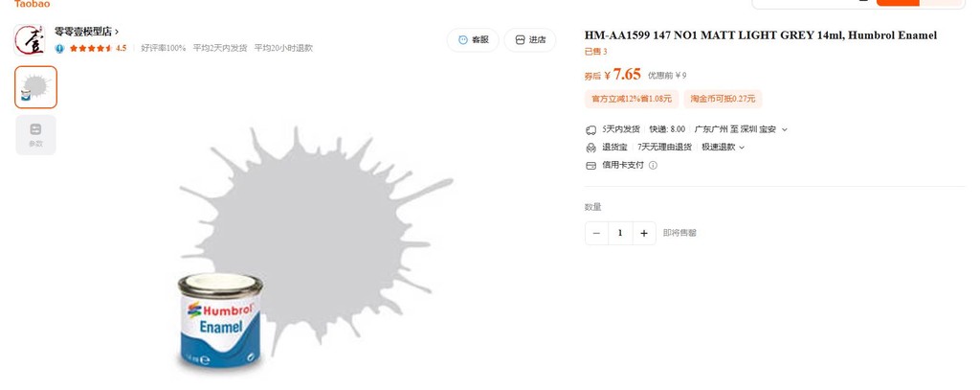
Task: Click the Taobao logo
Action: [32, 4]
